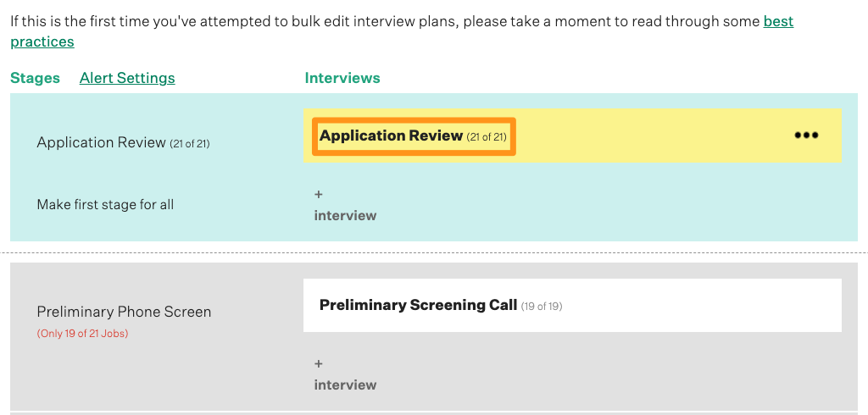Click the interview label in the Preliminary Phone Screen stage
This screenshot has height=415, width=868.
click(x=345, y=385)
